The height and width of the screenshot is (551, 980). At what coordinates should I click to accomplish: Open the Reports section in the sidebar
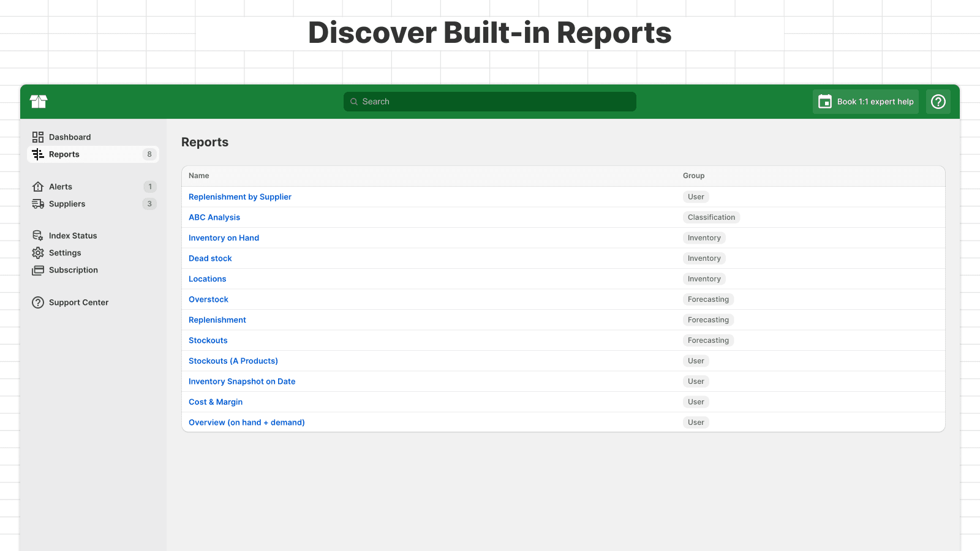(64, 154)
